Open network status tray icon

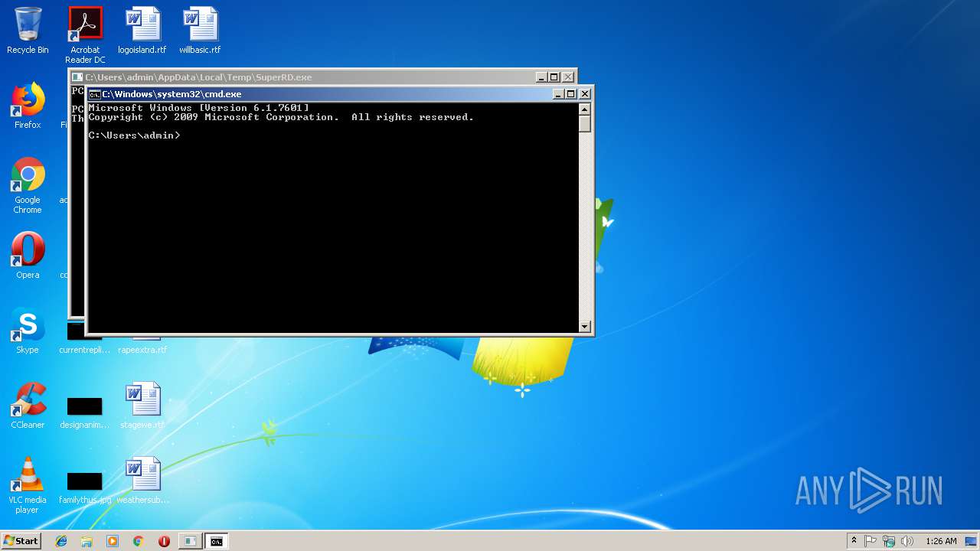[x=889, y=541]
